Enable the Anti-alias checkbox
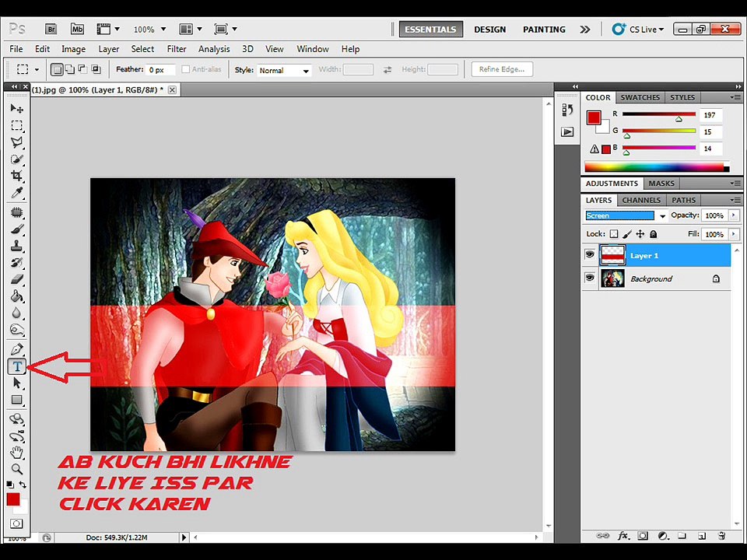 click(186, 69)
